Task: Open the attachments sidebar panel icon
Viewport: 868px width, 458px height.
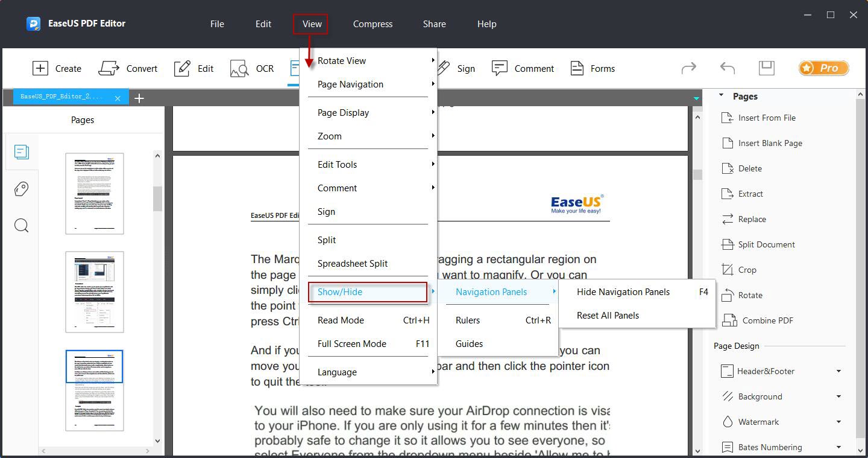Action: coord(21,189)
